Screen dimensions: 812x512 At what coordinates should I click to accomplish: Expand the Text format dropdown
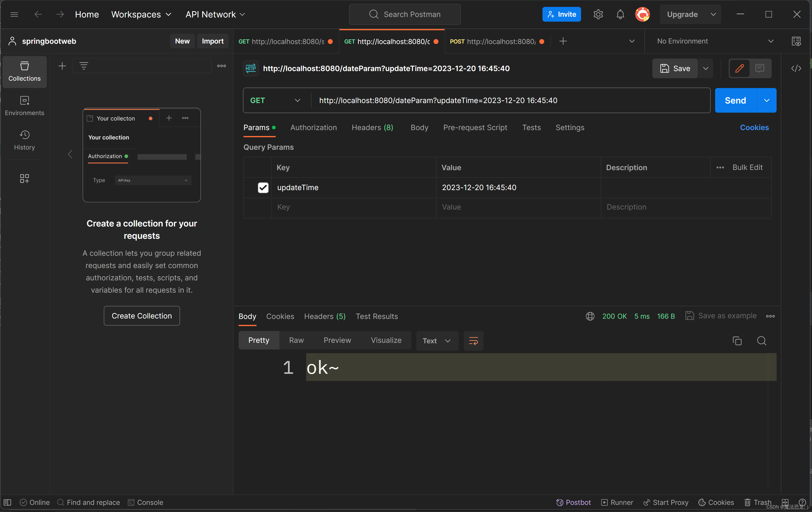[x=437, y=341]
